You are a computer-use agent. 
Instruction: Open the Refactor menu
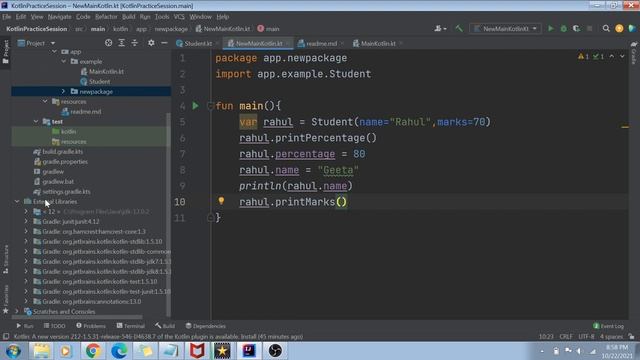click(106, 17)
